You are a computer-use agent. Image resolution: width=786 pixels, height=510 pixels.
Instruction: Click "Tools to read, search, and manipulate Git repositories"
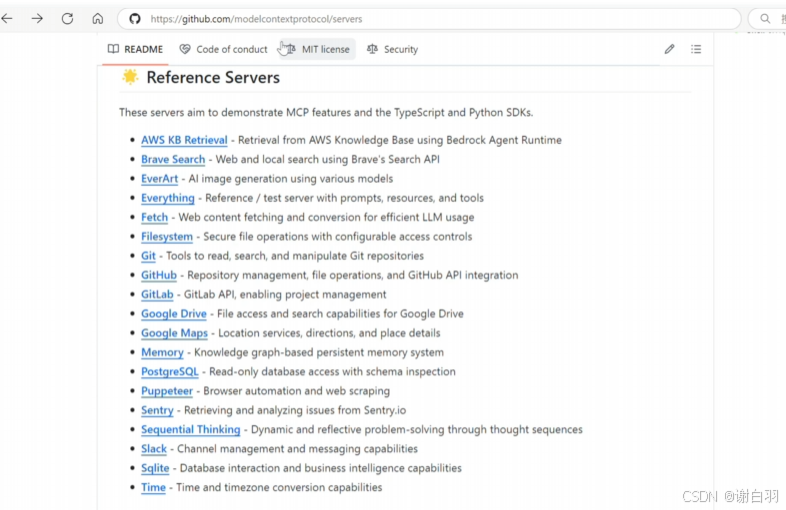(295, 256)
